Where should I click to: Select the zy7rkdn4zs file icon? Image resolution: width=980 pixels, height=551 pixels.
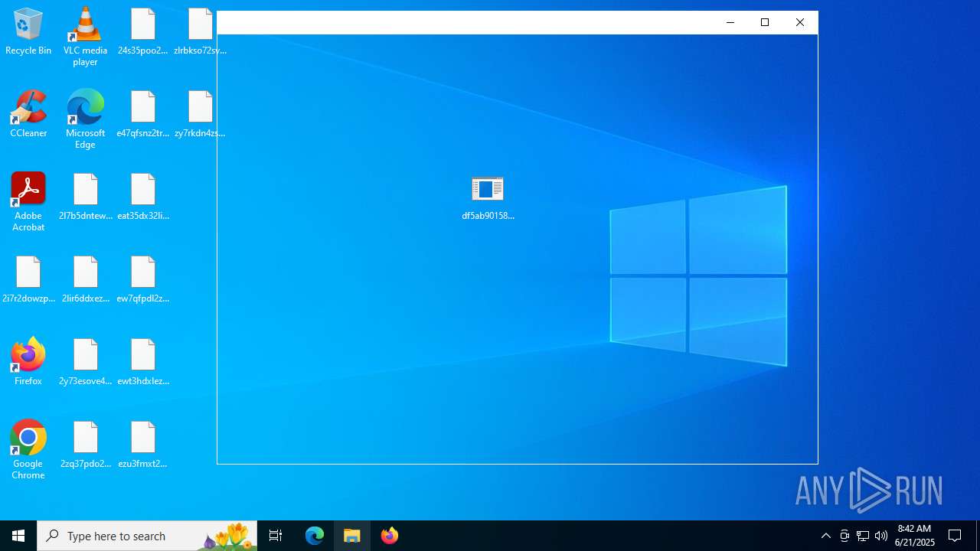tap(200, 114)
